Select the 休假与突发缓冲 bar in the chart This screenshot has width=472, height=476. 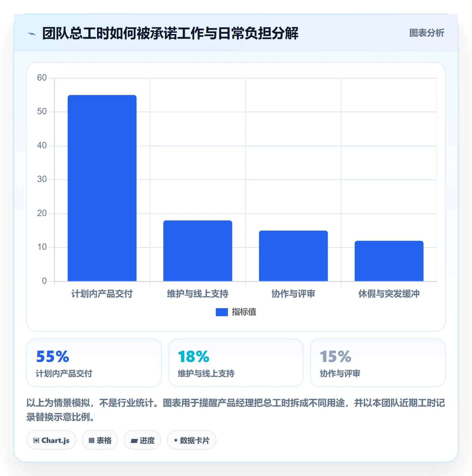pyautogui.click(x=389, y=261)
